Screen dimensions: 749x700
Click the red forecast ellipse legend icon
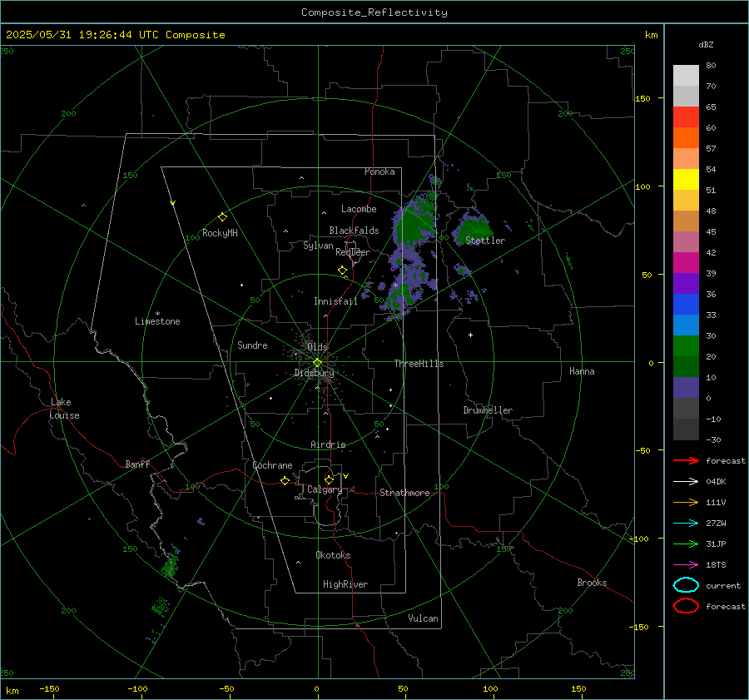pyautogui.click(x=686, y=606)
